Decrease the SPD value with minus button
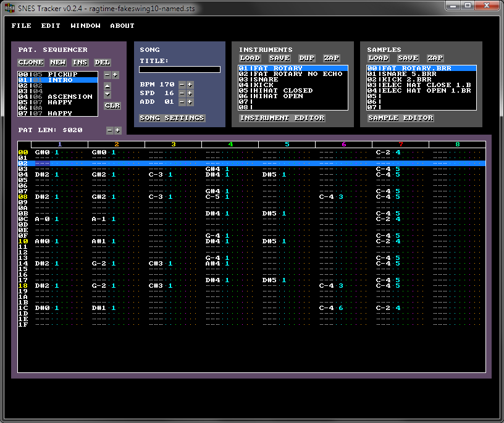This screenshot has width=504, height=423. point(182,93)
